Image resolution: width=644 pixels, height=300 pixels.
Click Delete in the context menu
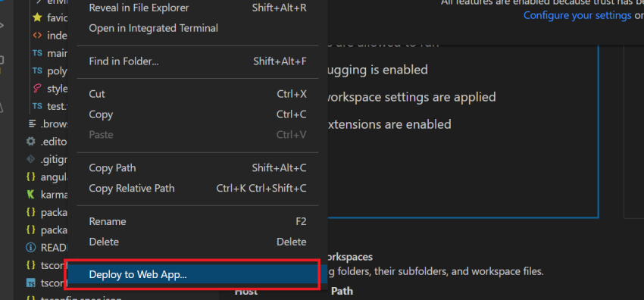[x=198, y=242]
